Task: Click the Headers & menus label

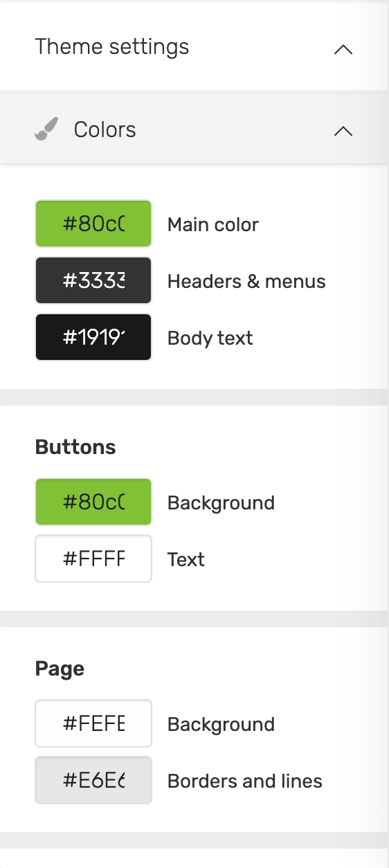Action: (x=246, y=281)
